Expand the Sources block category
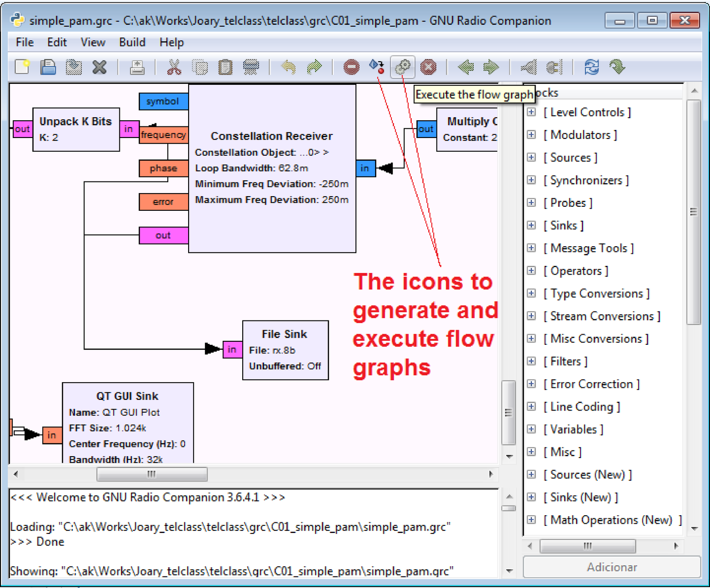This screenshot has width=710, height=588. tap(531, 157)
